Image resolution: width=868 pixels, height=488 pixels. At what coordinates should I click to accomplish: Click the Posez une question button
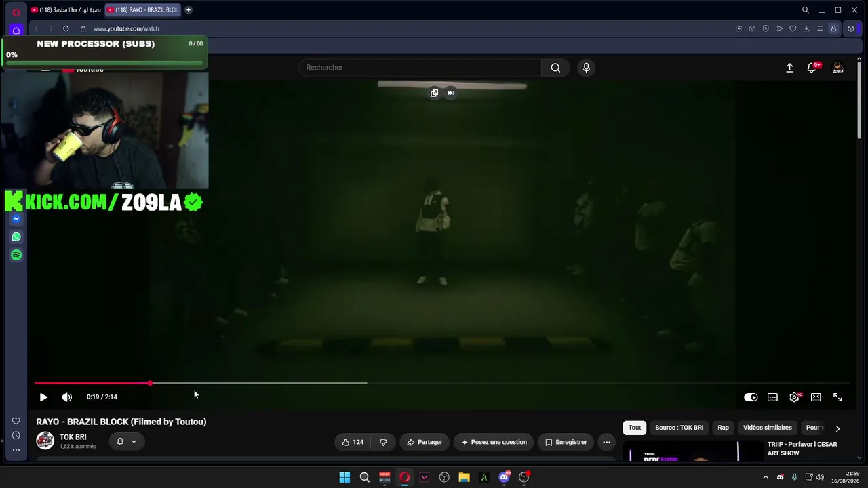click(x=494, y=442)
